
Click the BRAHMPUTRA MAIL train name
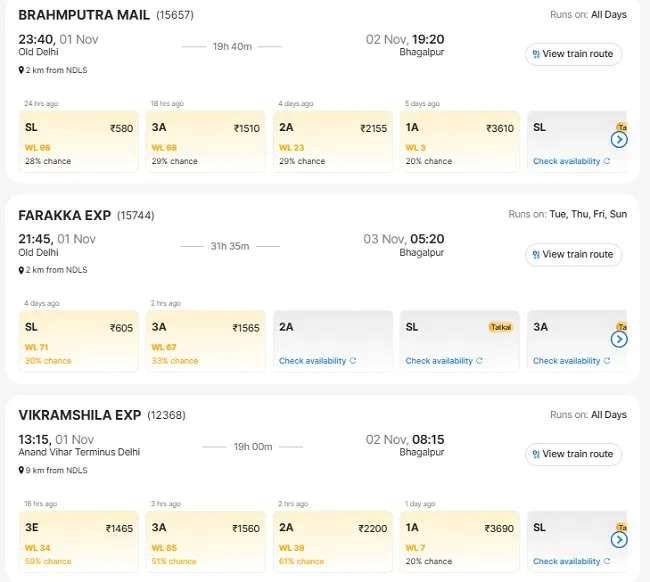pos(84,15)
